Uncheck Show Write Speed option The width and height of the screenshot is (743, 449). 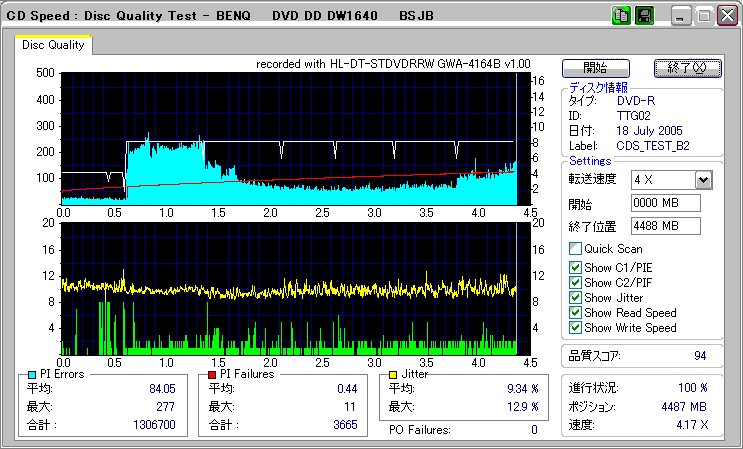tap(575, 327)
